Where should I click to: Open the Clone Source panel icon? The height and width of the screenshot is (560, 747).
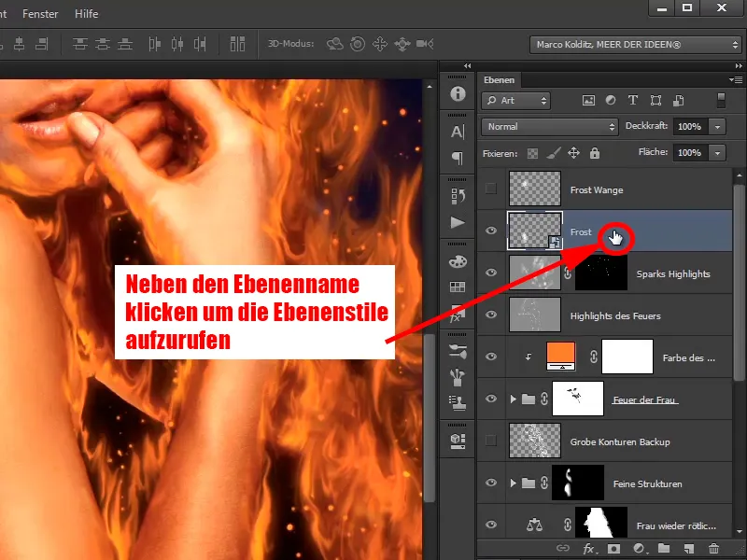pos(458,403)
